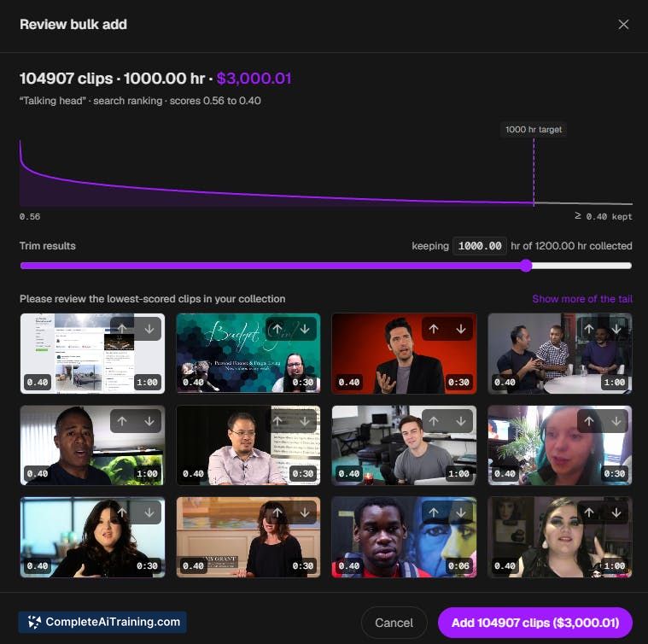Click Please review the lowest-scored clips text
Screen dimensions: 648x644
153,299
